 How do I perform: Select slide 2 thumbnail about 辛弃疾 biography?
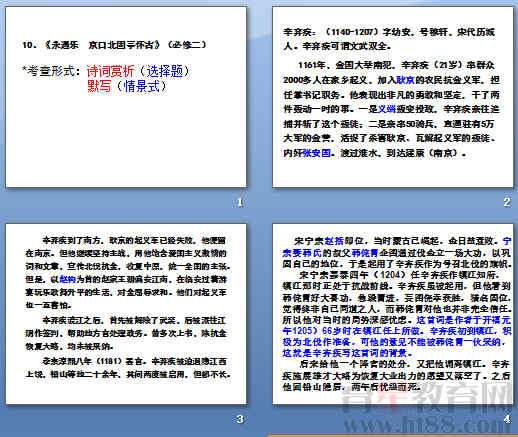pos(393,97)
